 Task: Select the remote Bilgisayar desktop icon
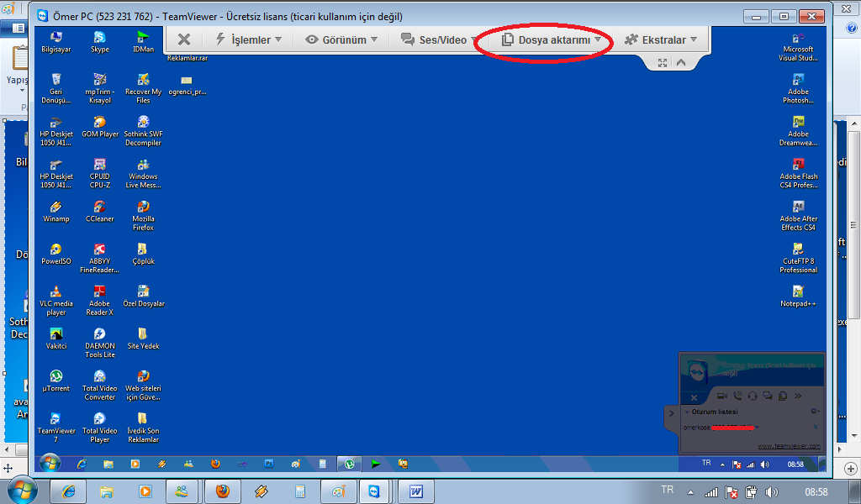tap(56, 42)
